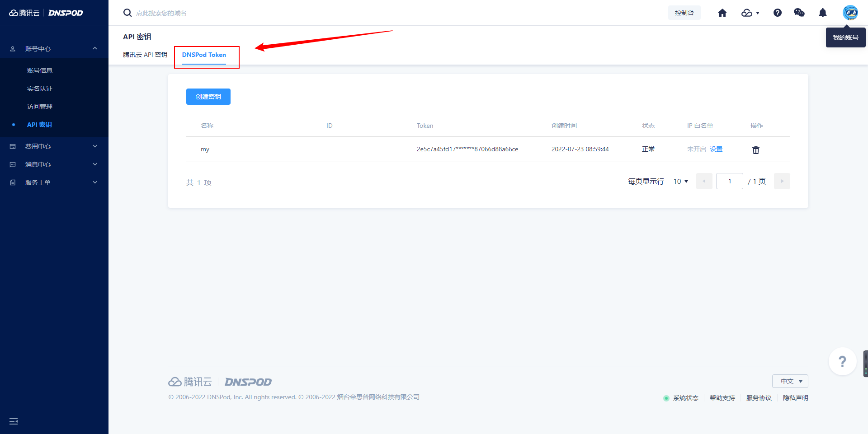
Task: Click the 账号中心 person icon
Action: pos(13,49)
